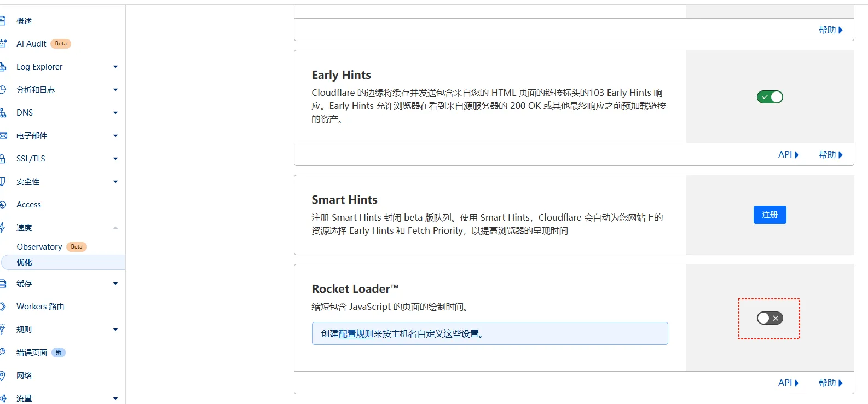Open the Early Hints 帮助 link
Screen dimensions: 868x404
coord(831,155)
